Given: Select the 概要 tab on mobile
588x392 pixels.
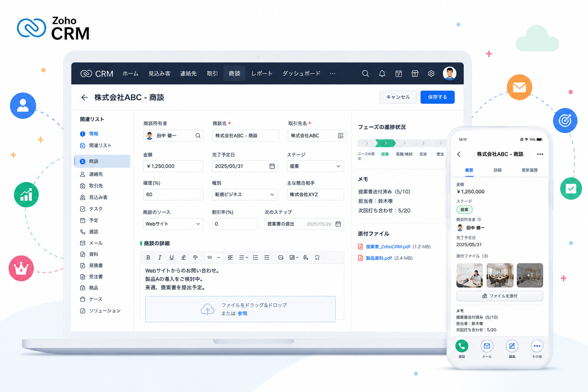Looking at the screenshot, I should coord(469,170).
